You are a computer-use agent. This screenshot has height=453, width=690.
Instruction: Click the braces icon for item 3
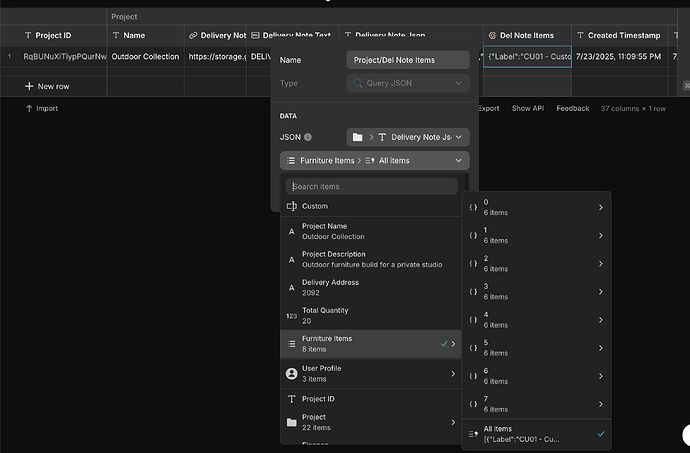pos(473,291)
